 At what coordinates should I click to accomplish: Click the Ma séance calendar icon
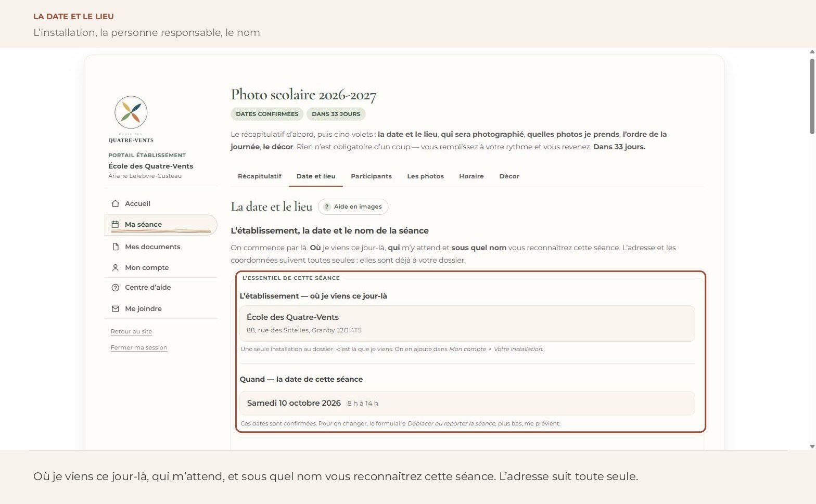116,225
